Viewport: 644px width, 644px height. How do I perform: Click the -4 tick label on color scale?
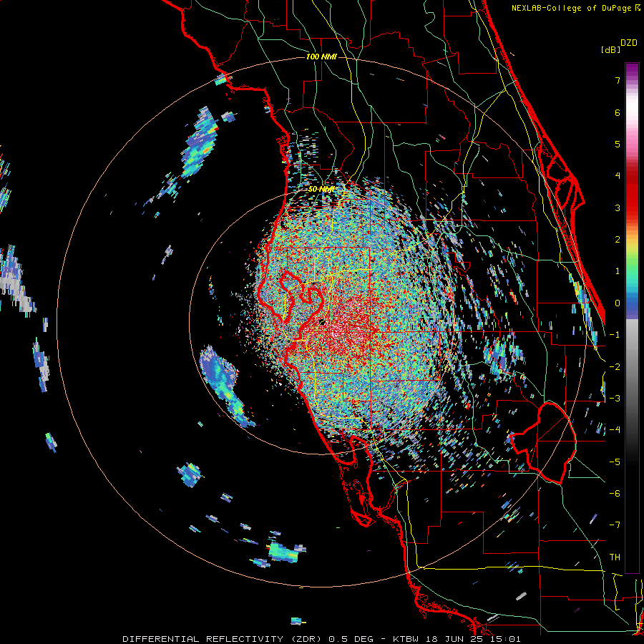click(x=615, y=430)
